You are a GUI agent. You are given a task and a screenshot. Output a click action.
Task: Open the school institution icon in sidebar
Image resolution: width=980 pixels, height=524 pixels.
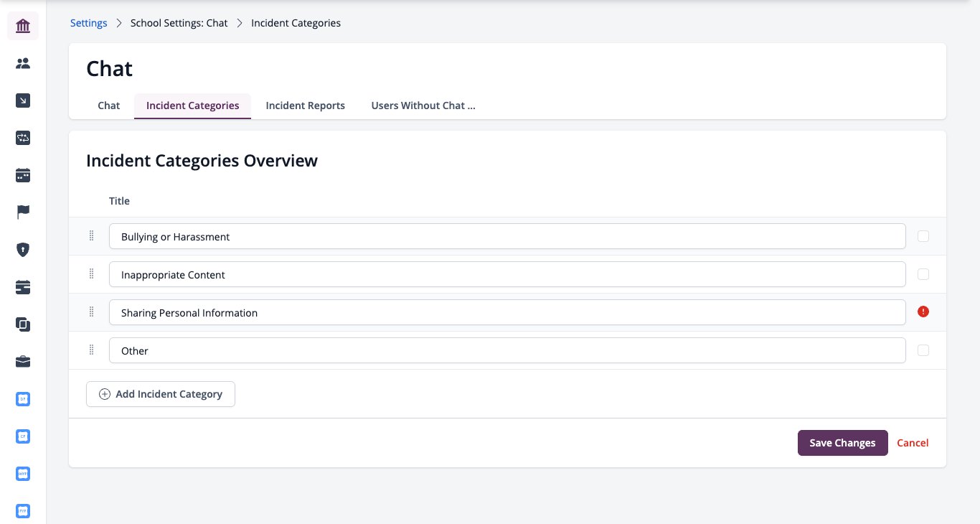pos(23,27)
